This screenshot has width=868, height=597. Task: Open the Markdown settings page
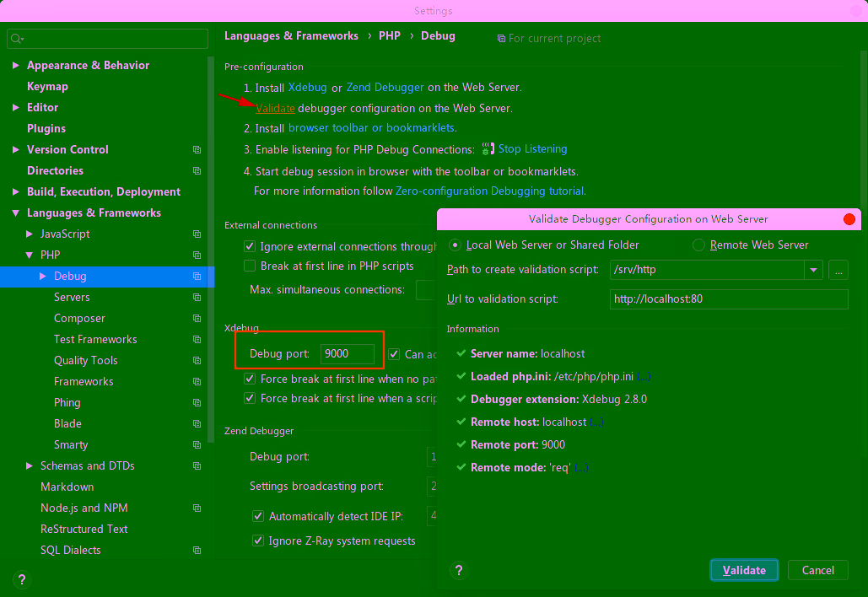67,487
